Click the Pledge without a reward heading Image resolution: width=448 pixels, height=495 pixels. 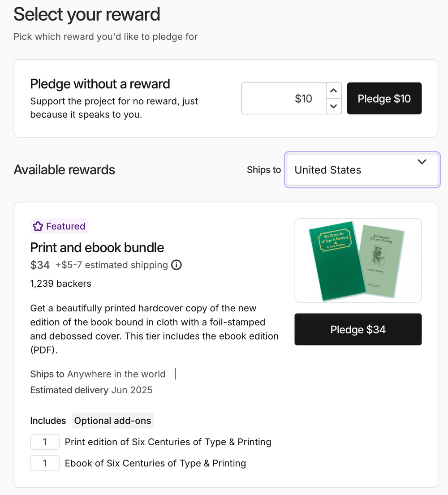click(x=100, y=84)
